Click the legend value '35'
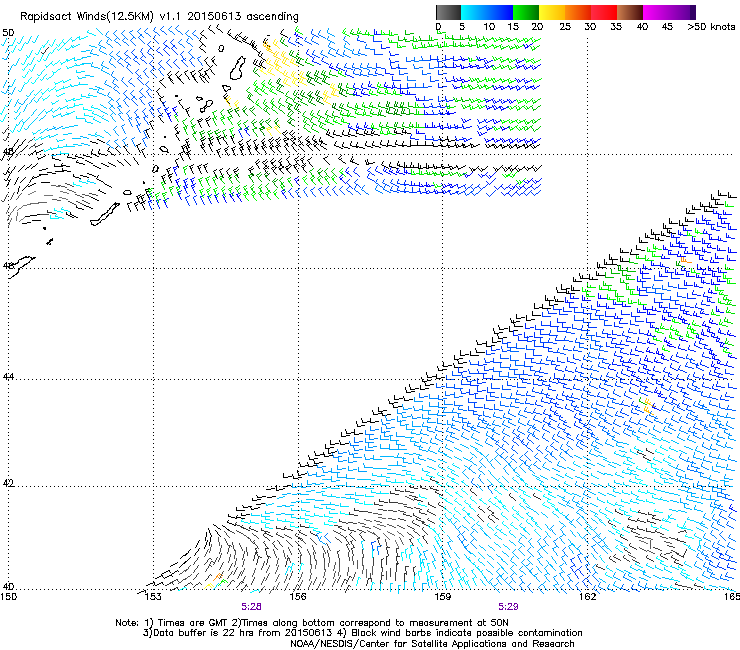740x650 pixels. [616, 27]
